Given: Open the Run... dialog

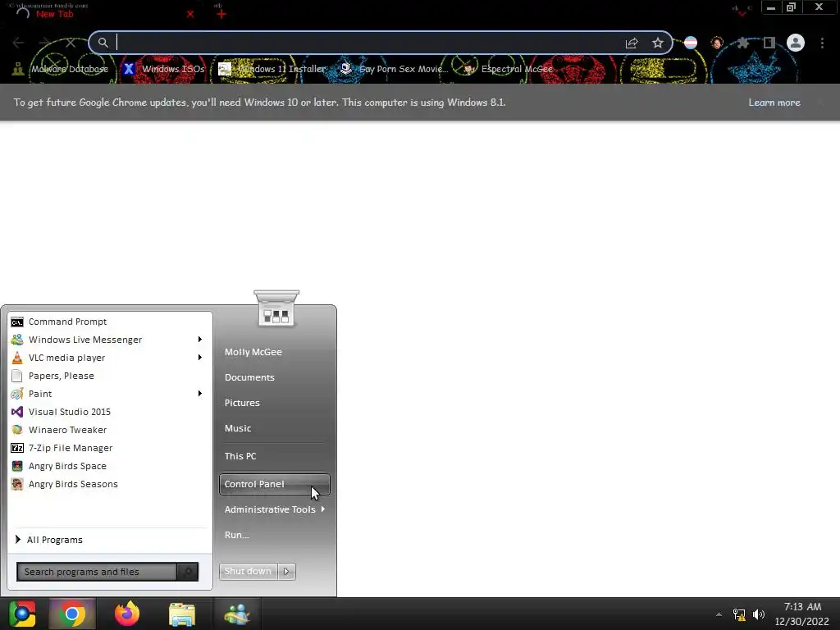Looking at the screenshot, I should [x=237, y=535].
